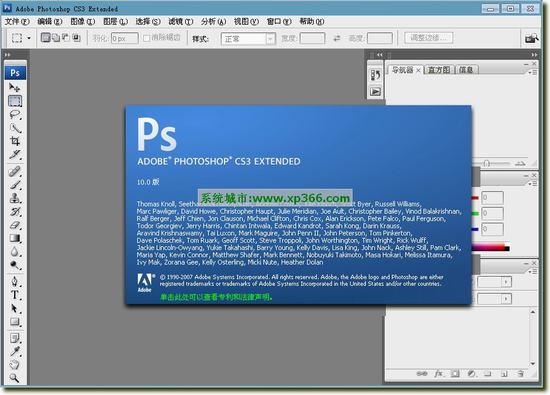Click the 调整边缘 Refine Edge button
The height and width of the screenshot is (395, 550).
click(428, 38)
